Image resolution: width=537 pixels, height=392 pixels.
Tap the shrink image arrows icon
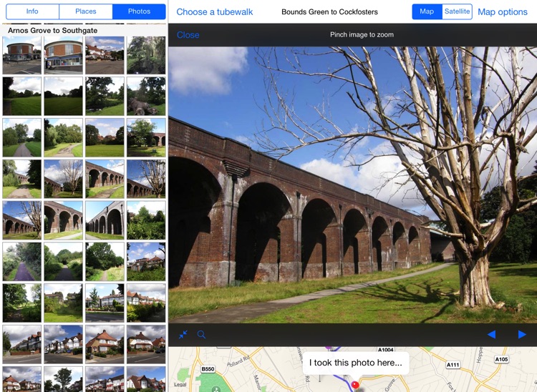(183, 334)
